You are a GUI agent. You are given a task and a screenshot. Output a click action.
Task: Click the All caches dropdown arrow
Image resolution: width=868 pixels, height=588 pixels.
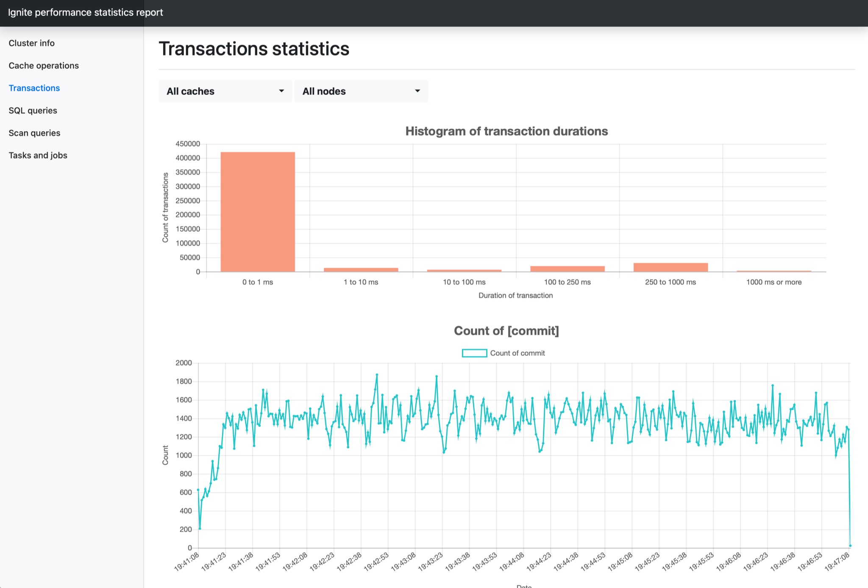click(x=281, y=91)
